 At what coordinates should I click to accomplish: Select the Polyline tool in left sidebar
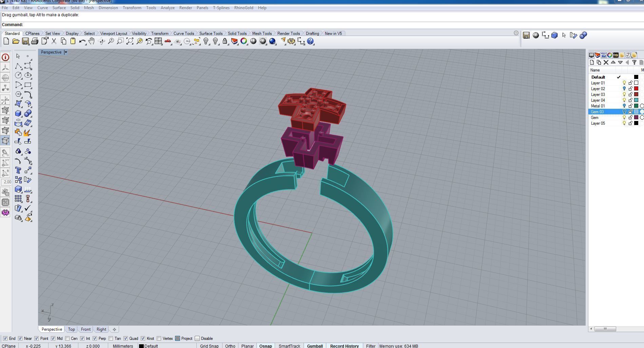coord(18,66)
